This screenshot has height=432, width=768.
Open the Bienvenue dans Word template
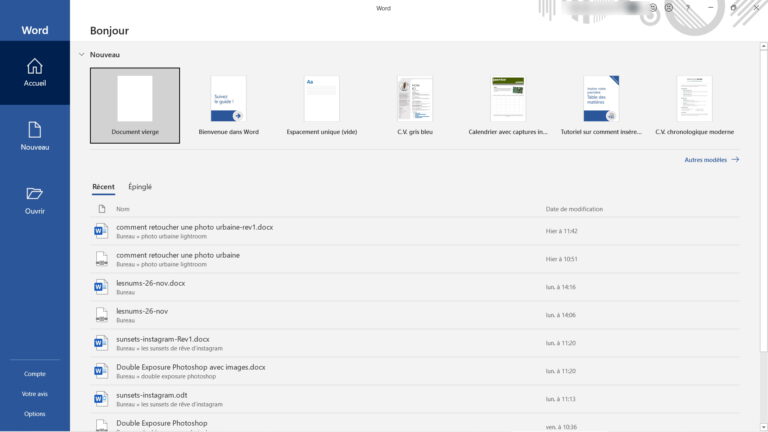point(229,105)
